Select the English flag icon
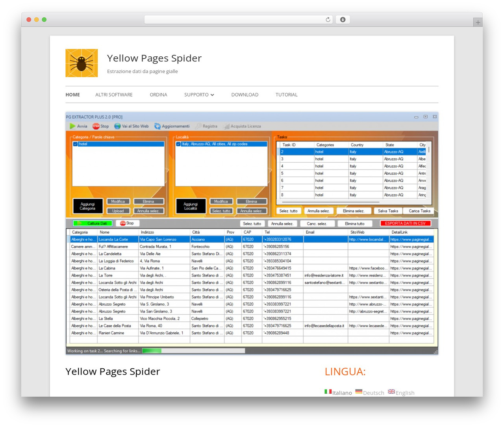This screenshot has height=427, width=504. click(x=391, y=392)
